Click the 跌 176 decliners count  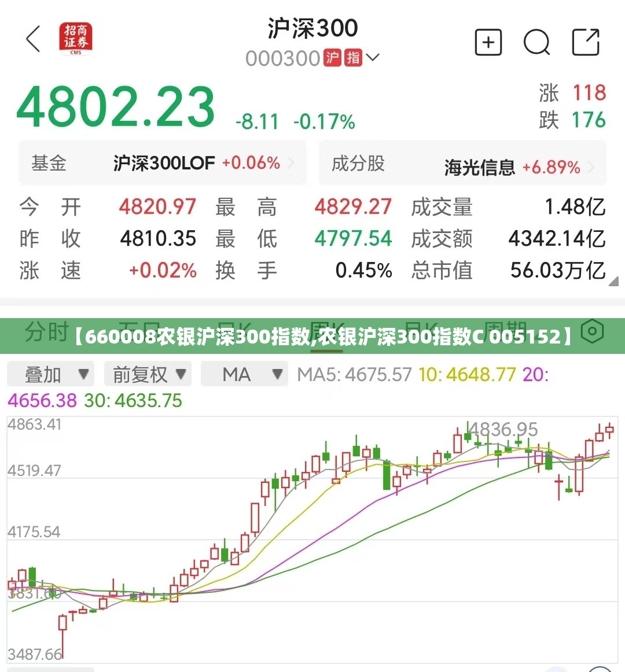[573, 120]
